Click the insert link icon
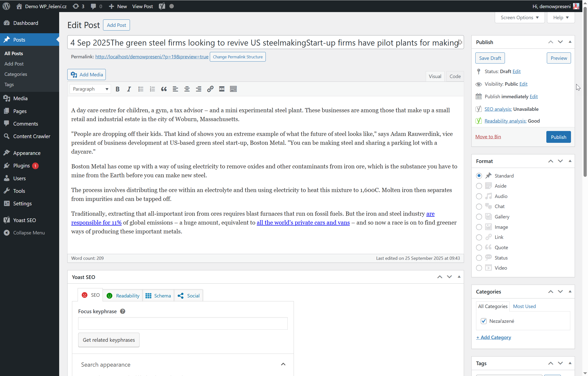 [210, 89]
